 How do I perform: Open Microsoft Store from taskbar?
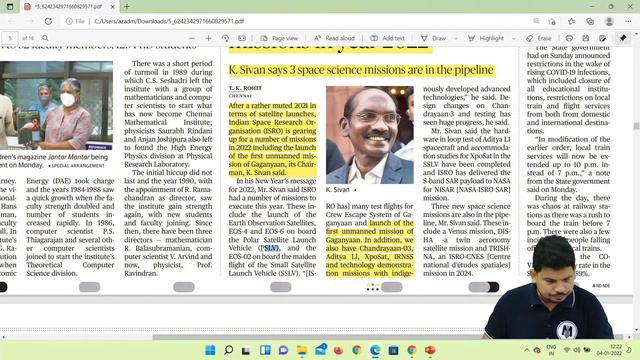[x=393, y=350]
